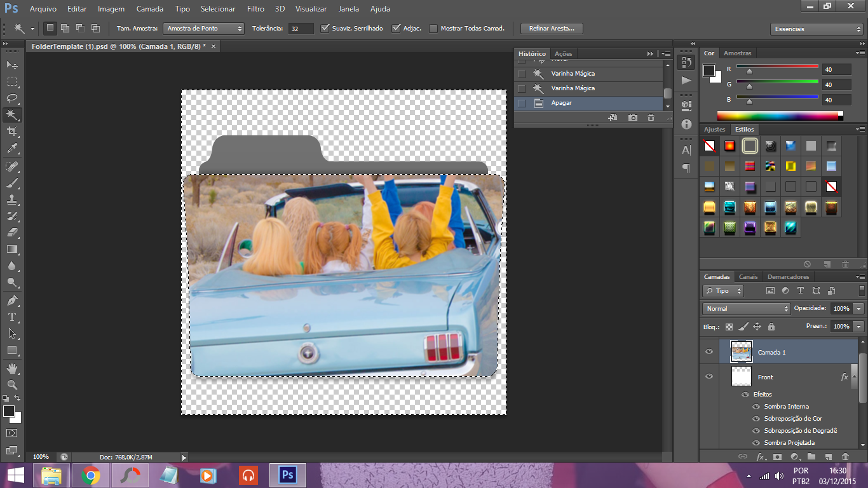Click the Refinar Aresta button

(x=551, y=29)
